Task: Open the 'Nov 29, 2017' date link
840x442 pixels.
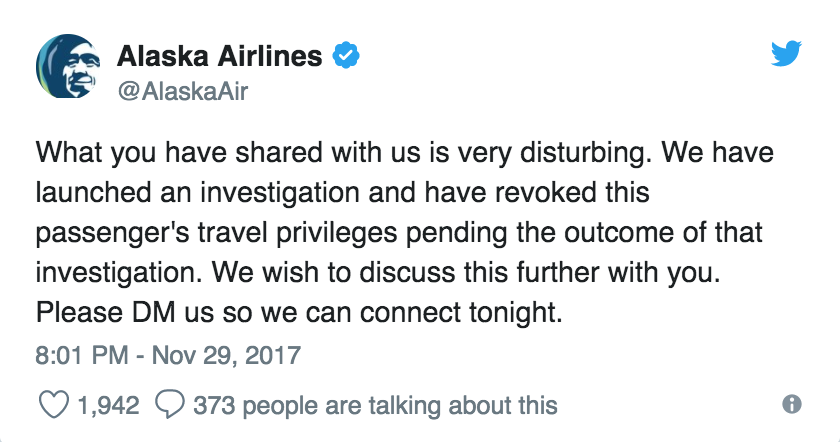Action: tap(227, 356)
